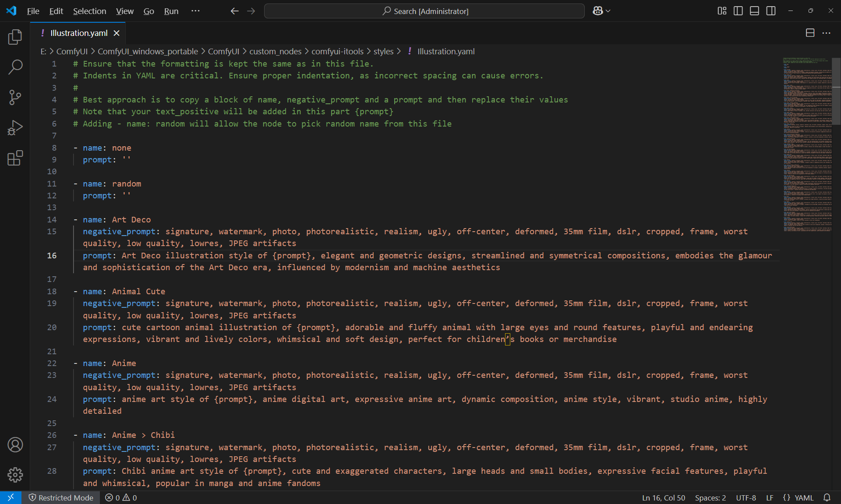Open the Source Control view
This screenshot has height=504, width=841.
click(x=15, y=97)
